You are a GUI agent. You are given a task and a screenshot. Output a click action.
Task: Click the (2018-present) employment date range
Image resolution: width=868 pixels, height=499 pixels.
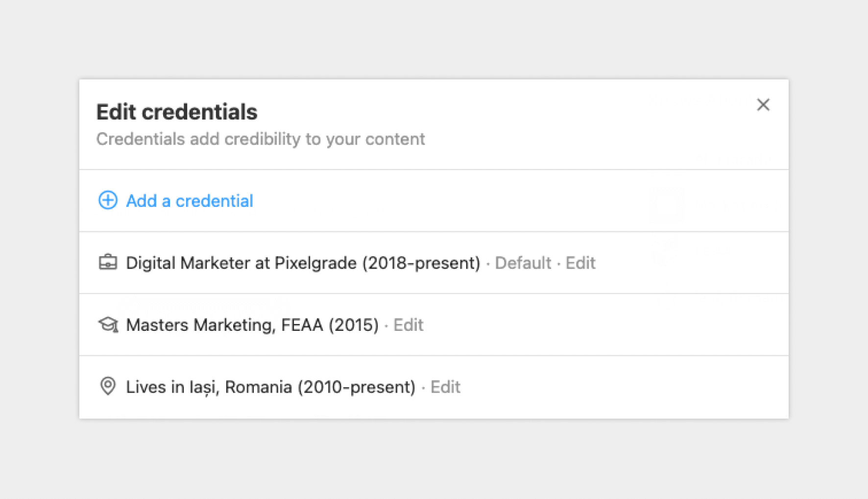[x=421, y=263]
